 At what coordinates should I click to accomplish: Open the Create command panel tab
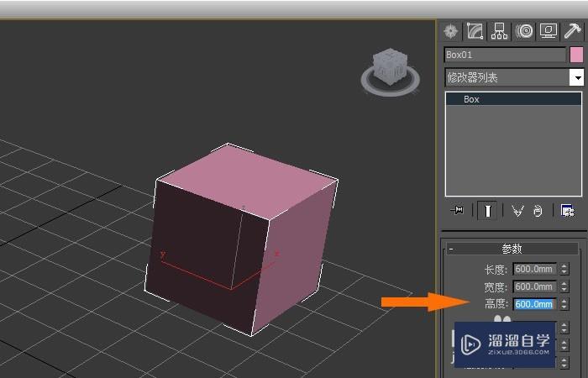(x=451, y=31)
